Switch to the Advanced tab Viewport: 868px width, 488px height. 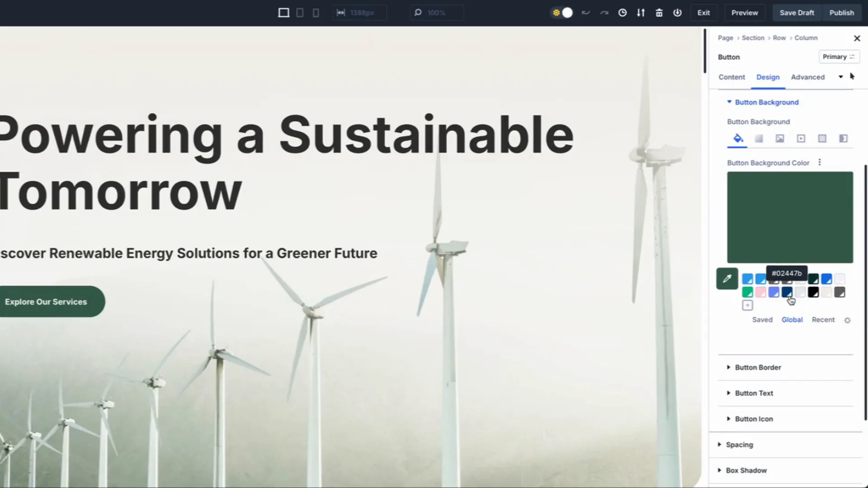pos(807,77)
